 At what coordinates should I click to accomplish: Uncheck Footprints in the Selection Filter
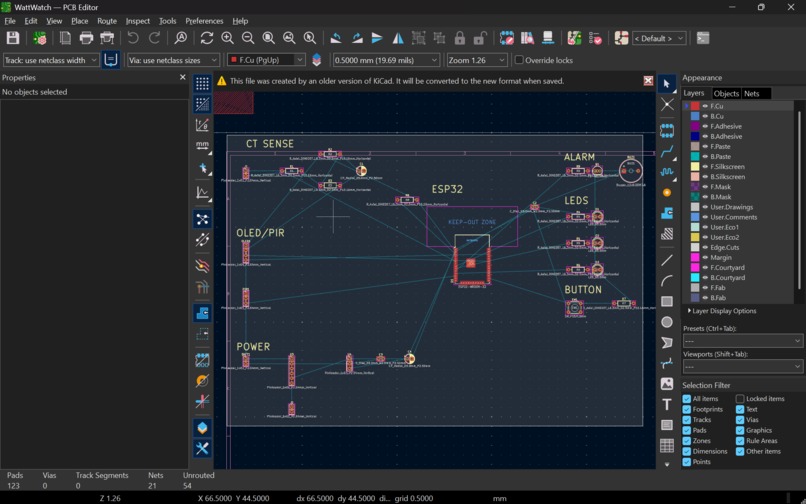point(687,409)
